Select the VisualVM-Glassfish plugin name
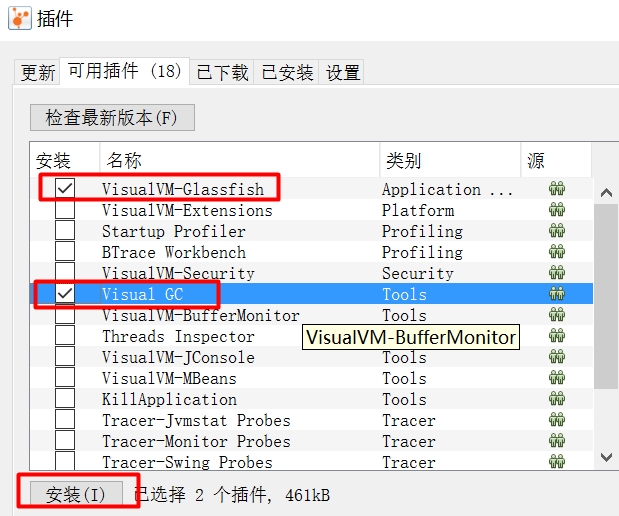619x516 pixels. pyautogui.click(x=183, y=189)
